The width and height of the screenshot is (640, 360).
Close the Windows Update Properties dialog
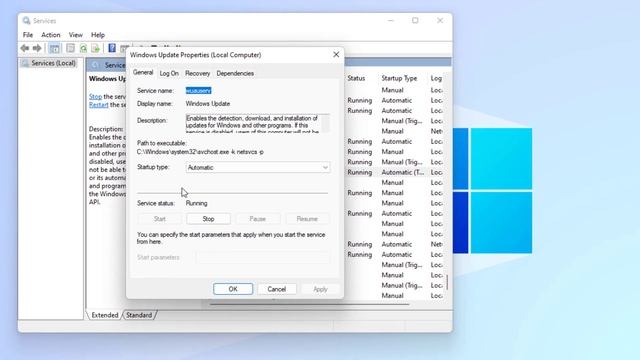tap(336, 55)
